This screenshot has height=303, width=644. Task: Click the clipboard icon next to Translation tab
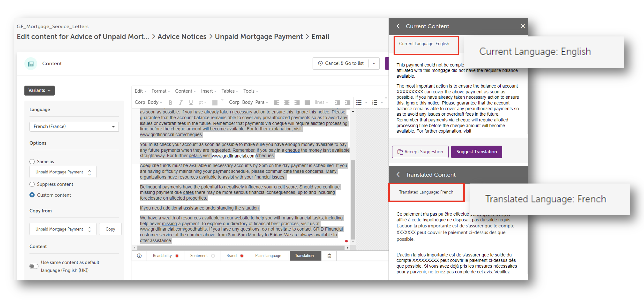[x=329, y=255]
